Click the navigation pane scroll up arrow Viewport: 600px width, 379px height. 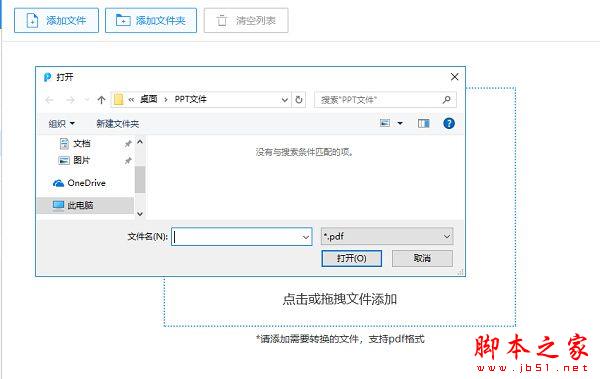pos(140,142)
